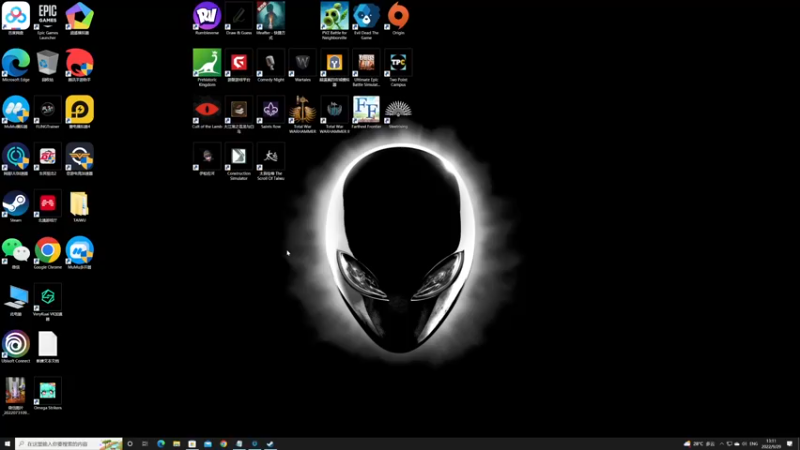Launch the Saints Row shortcut
800x450 pixels.
(271, 112)
